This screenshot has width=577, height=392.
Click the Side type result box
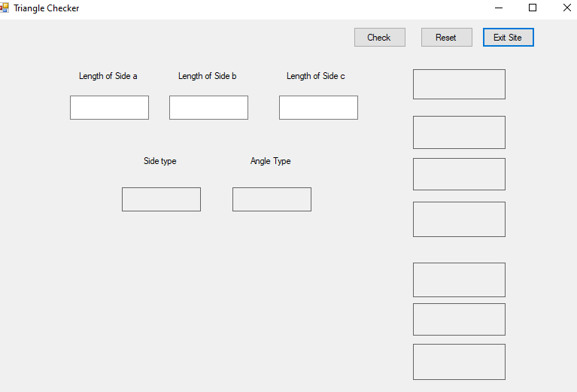point(161,199)
